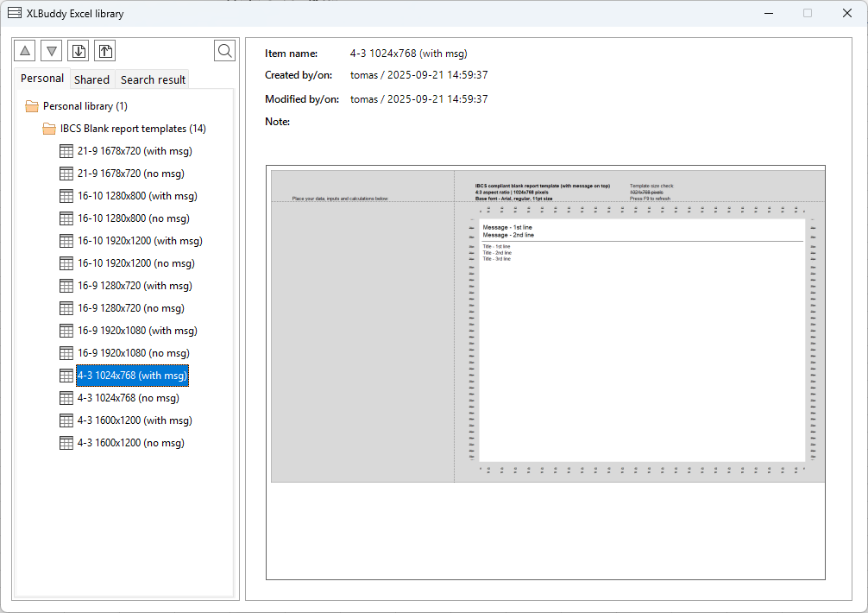The width and height of the screenshot is (868, 613).
Task: Pick 4-3 1600x1200 (no msg) template
Action: pos(130,443)
